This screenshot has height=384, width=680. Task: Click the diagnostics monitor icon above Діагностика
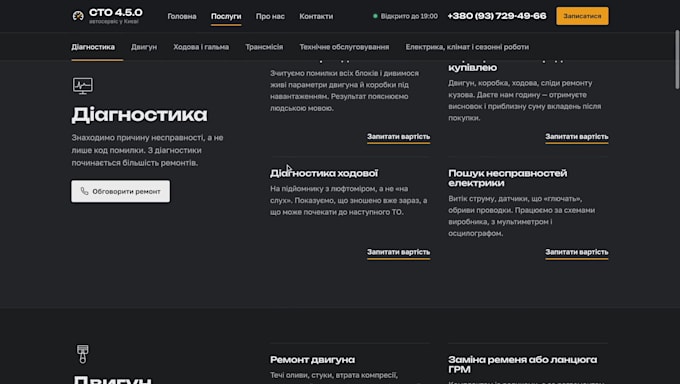coord(83,85)
